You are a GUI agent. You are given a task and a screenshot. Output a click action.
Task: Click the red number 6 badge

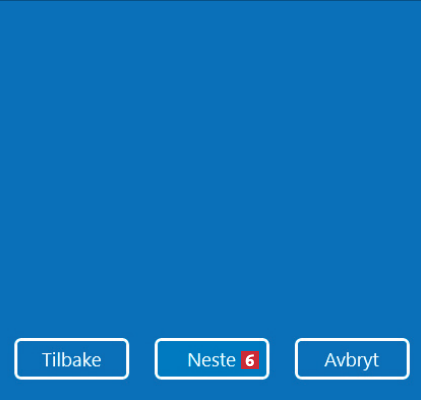[250, 360]
